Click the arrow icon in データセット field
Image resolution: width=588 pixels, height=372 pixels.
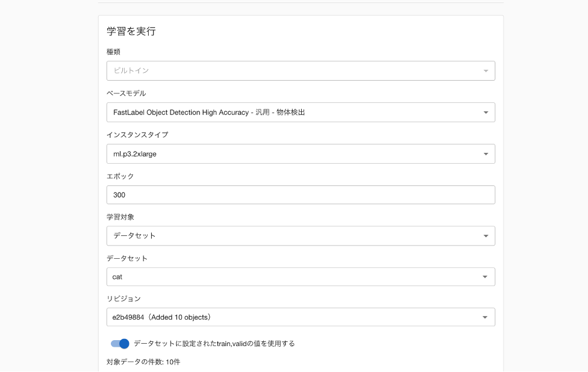click(x=486, y=277)
